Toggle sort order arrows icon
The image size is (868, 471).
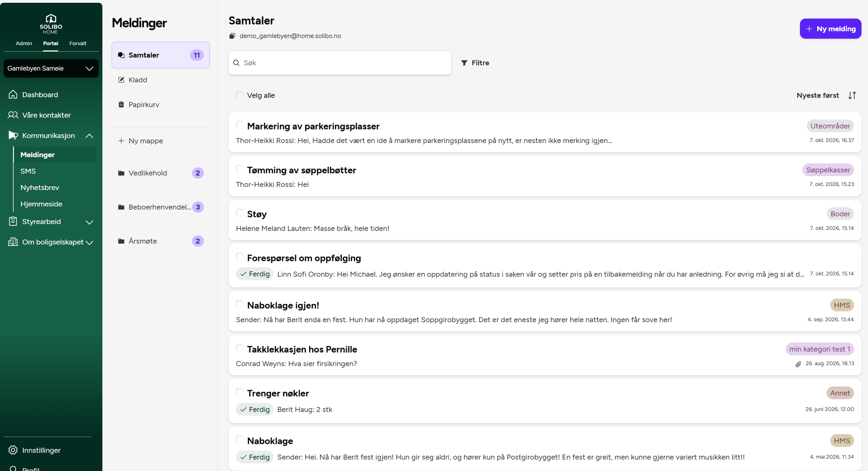(852, 95)
